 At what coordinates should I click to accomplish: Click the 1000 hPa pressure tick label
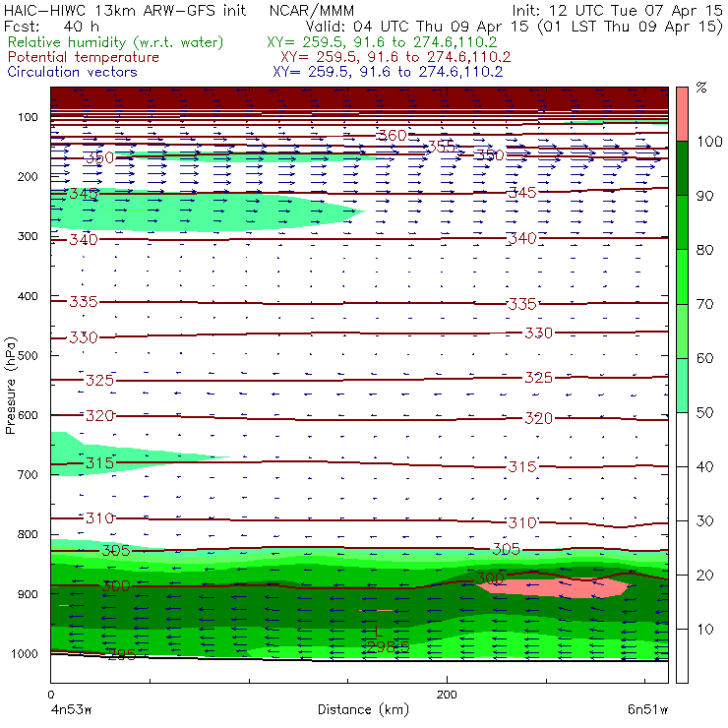(x=25, y=653)
